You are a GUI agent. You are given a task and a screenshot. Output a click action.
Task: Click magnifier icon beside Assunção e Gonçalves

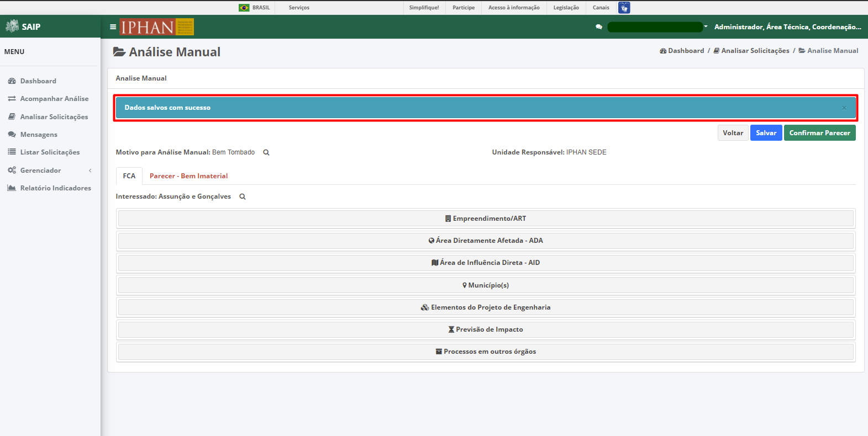(x=243, y=196)
